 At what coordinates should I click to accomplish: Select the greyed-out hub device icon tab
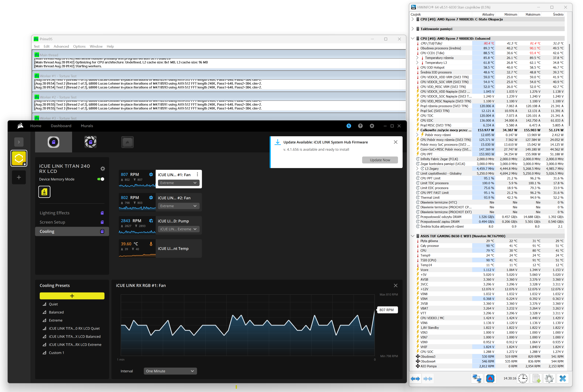coord(127,142)
